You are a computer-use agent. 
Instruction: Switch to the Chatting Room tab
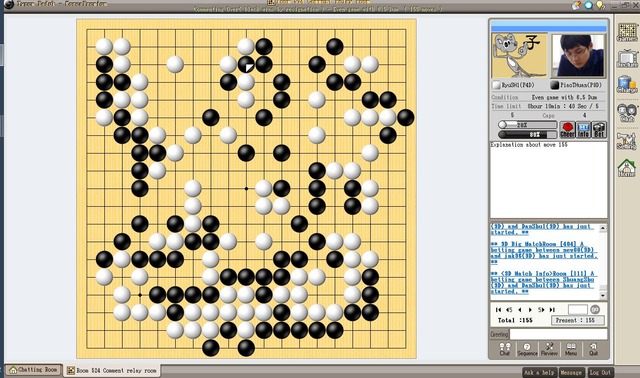[x=33, y=370]
